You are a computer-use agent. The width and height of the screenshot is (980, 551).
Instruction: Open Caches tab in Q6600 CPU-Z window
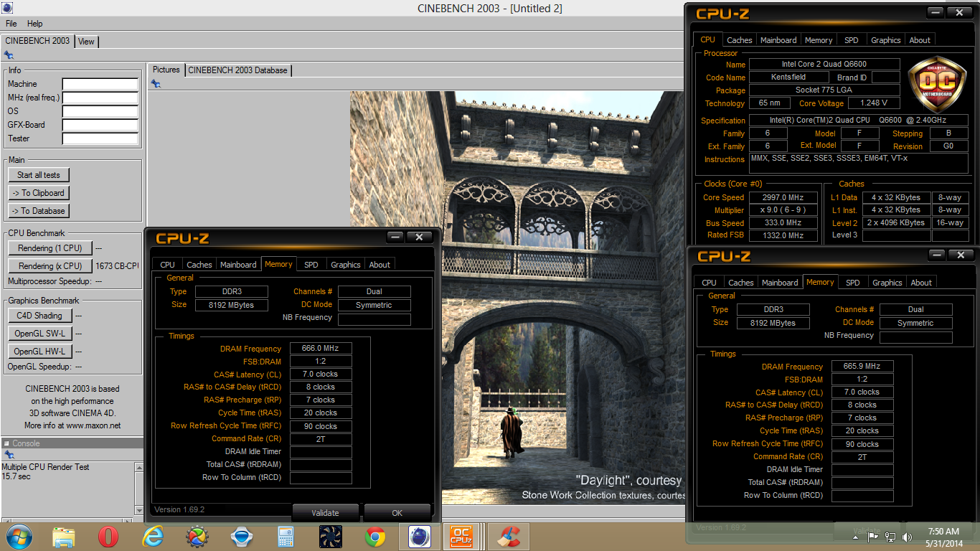tap(740, 40)
